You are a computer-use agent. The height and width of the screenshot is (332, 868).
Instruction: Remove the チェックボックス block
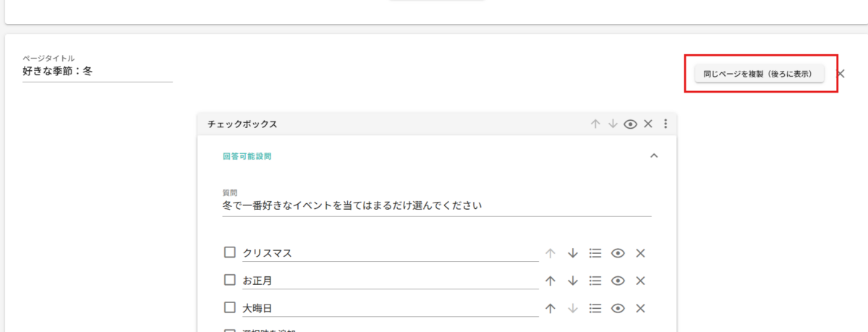648,124
